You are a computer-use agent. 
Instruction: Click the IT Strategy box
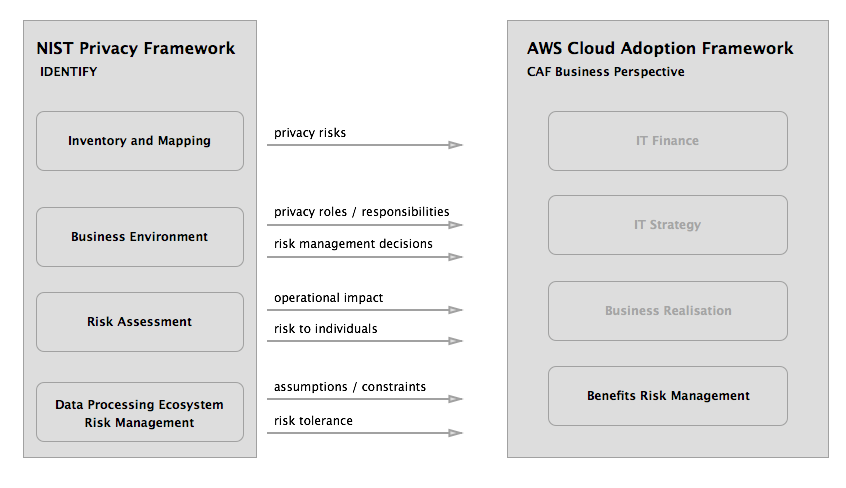[668, 225]
